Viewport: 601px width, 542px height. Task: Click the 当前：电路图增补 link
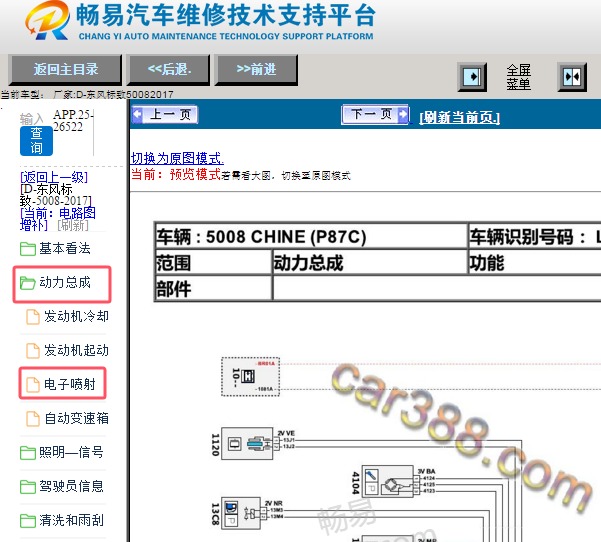pos(57,219)
